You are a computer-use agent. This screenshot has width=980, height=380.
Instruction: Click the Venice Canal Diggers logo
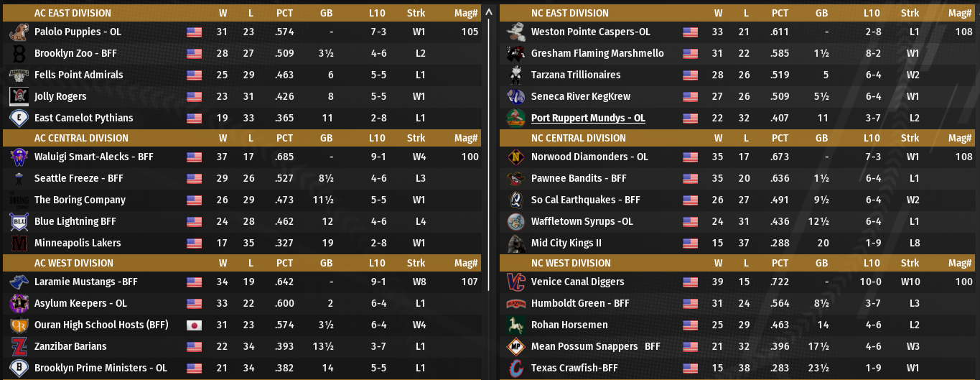515,282
